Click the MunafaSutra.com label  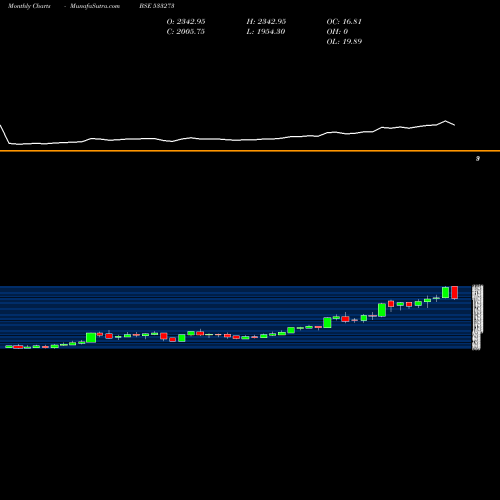pyautogui.click(x=95, y=6)
